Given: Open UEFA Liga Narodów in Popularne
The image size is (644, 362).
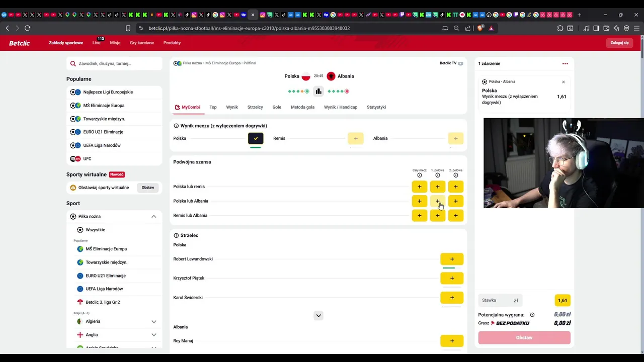Looking at the screenshot, I should [x=114, y=145].
